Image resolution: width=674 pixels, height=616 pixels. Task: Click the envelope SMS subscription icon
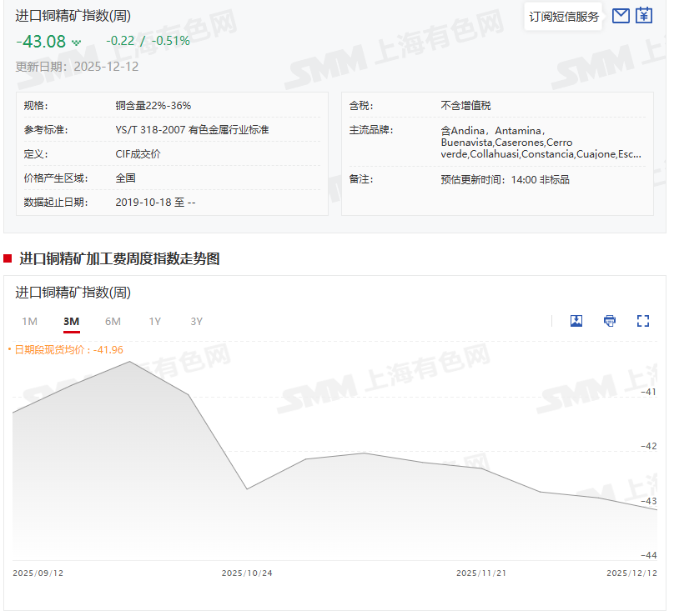click(621, 16)
